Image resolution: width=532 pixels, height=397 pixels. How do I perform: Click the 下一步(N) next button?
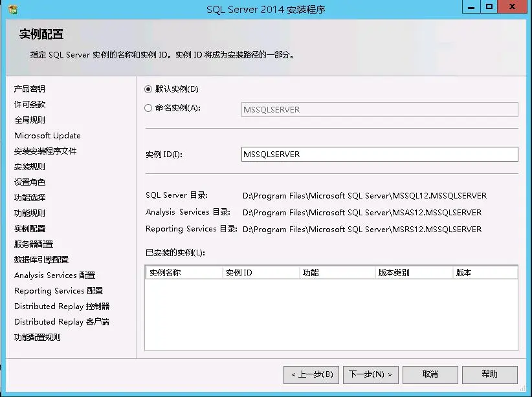point(370,374)
